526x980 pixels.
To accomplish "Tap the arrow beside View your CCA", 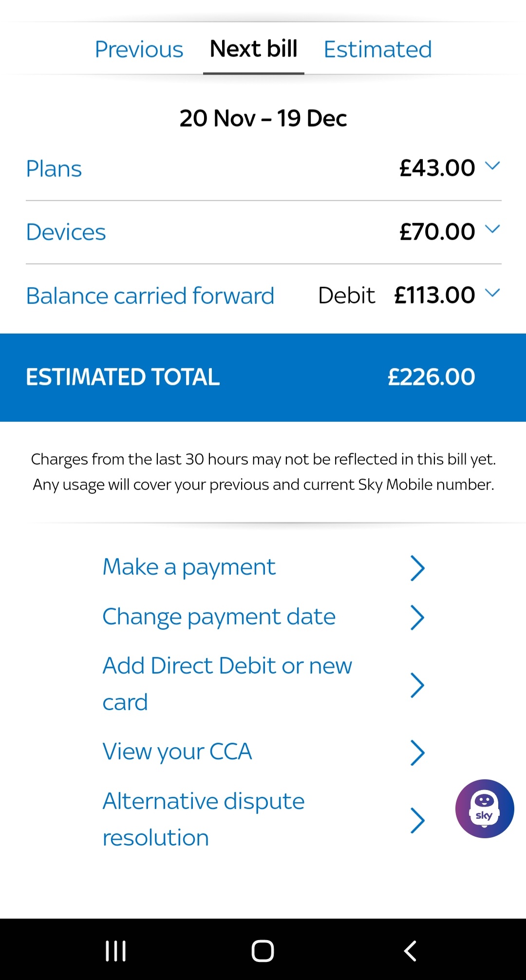I will coord(417,753).
